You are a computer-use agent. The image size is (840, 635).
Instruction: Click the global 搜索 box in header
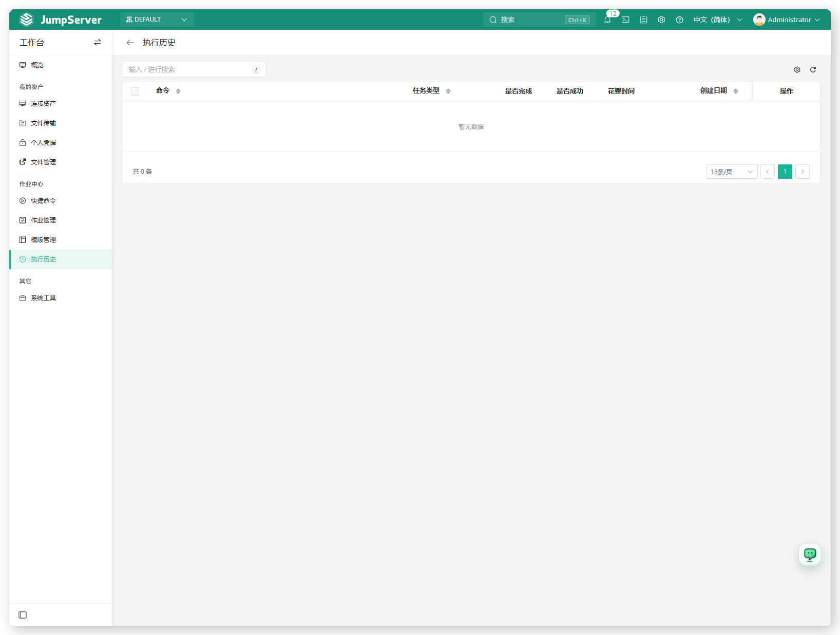(539, 20)
